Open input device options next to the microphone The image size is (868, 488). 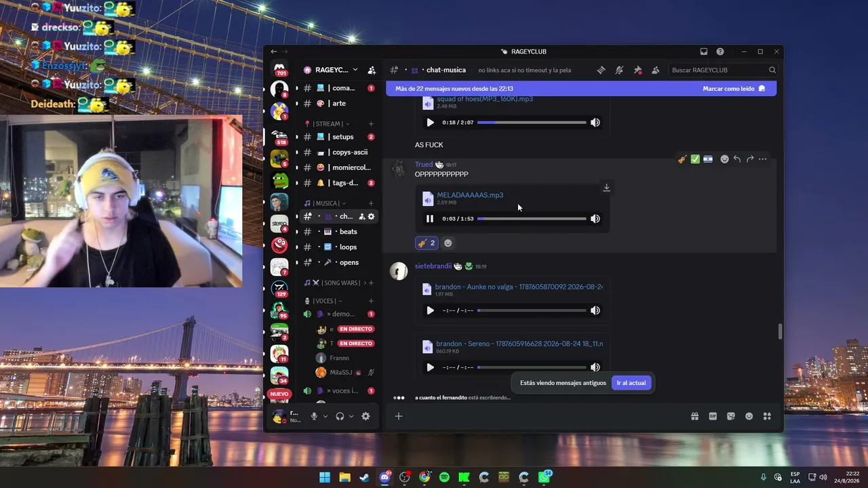(325, 416)
